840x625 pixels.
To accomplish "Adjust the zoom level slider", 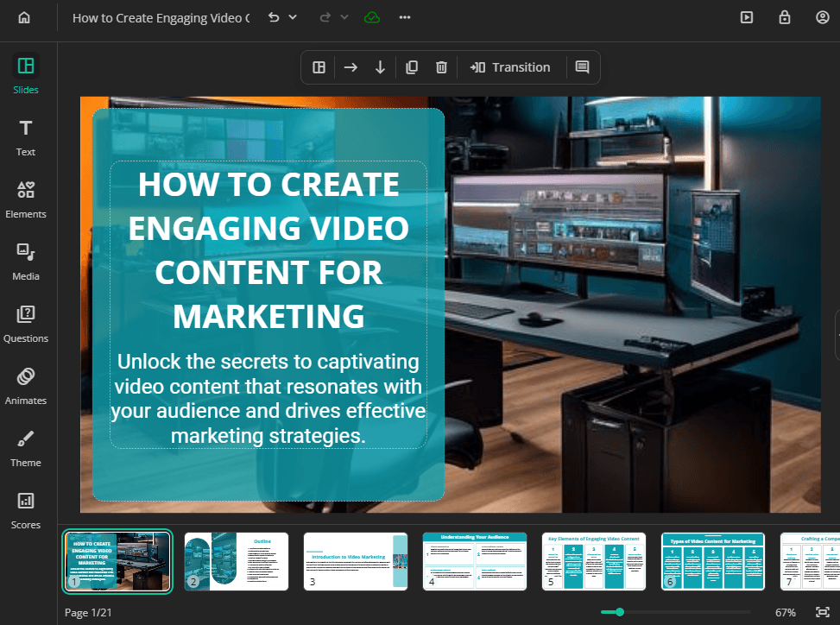I will point(619,612).
